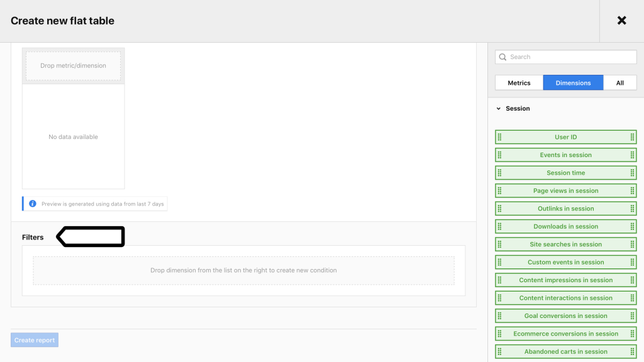This screenshot has height=362, width=644.
Task: Select the User ID dimension
Action: tap(565, 137)
